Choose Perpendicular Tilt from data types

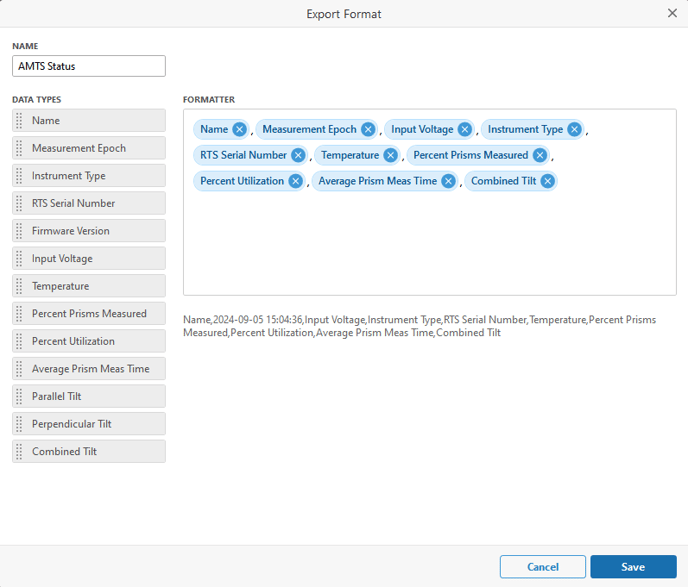coord(90,424)
